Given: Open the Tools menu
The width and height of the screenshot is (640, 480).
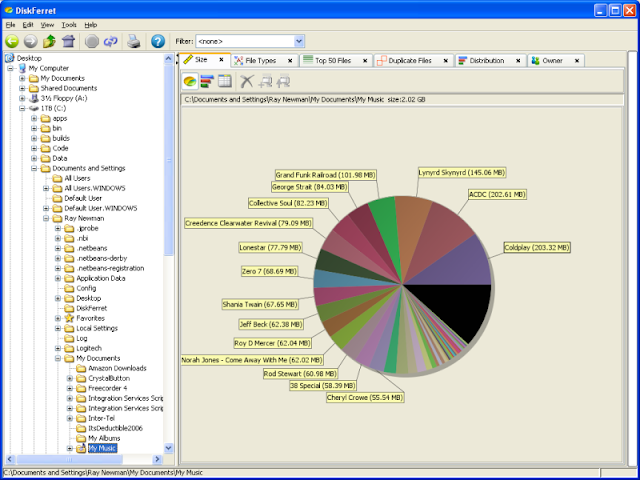Looking at the screenshot, I should point(68,24).
